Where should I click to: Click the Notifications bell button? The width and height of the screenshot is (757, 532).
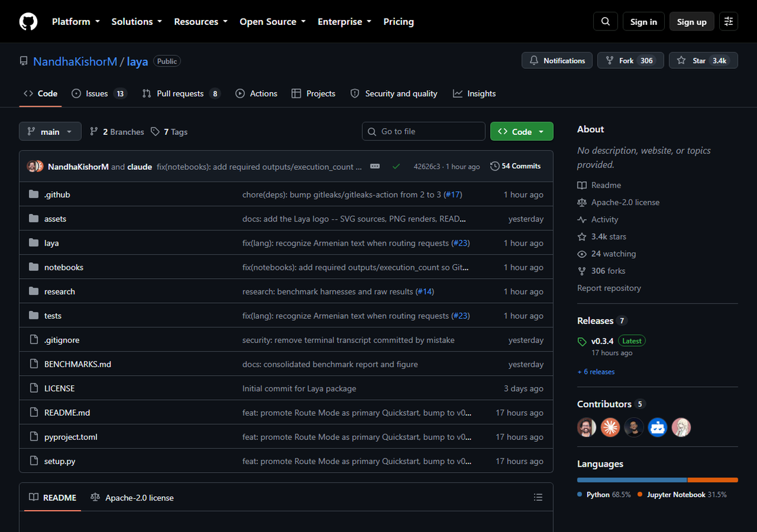pos(557,61)
